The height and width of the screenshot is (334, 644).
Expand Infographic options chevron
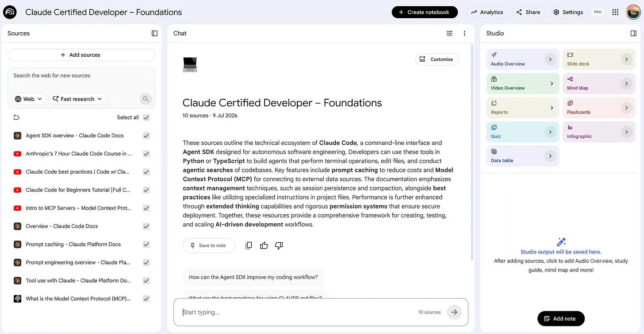click(x=626, y=132)
